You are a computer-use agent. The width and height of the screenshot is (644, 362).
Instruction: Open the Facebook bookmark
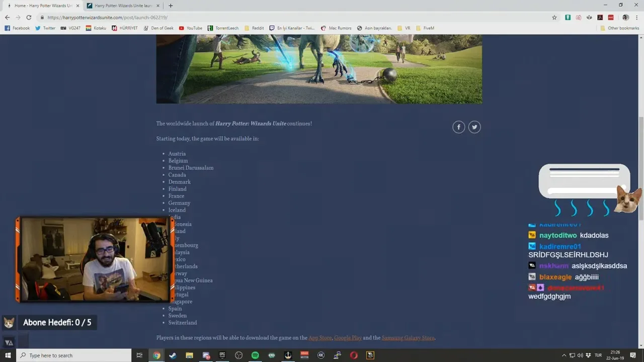click(x=17, y=28)
